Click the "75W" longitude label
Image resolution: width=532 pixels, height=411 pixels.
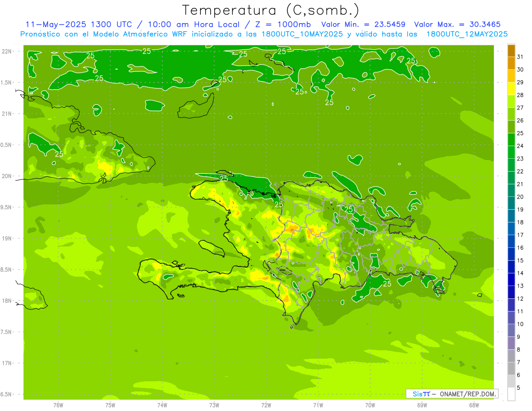(110, 405)
